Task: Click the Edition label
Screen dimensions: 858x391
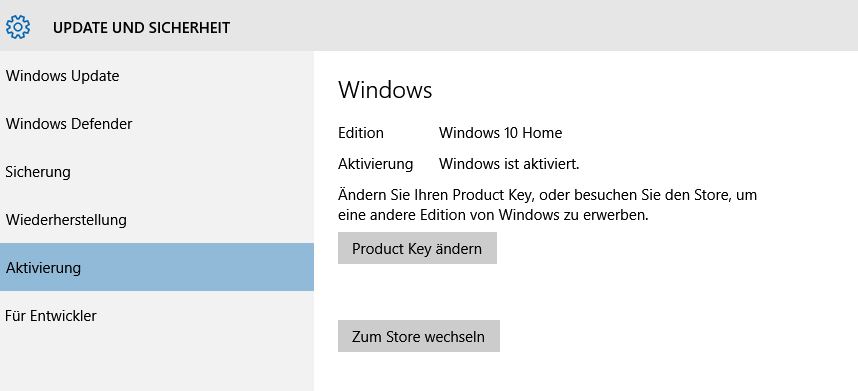Action: [361, 133]
